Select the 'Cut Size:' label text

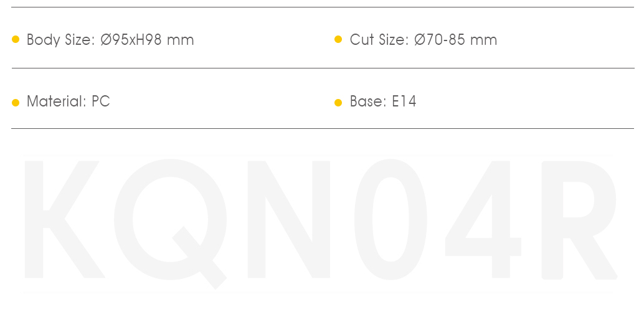click(379, 40)
